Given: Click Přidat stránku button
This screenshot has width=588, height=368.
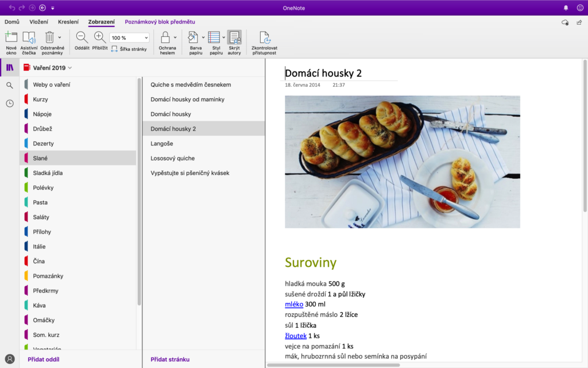Looking at the screenshot, I should point(170,359).
